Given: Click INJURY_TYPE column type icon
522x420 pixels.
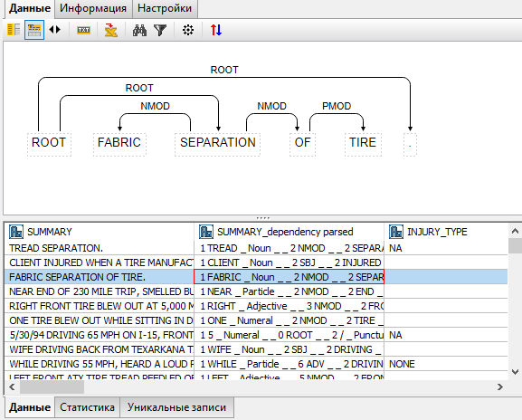Looking at the screenshot, I should pos(396,232).
